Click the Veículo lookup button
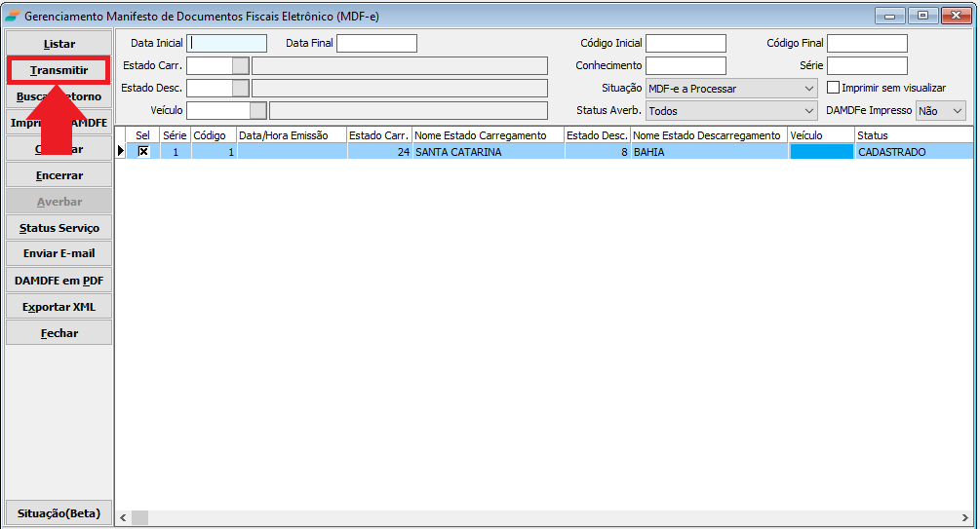980x529 pixels. pos(257,110)
